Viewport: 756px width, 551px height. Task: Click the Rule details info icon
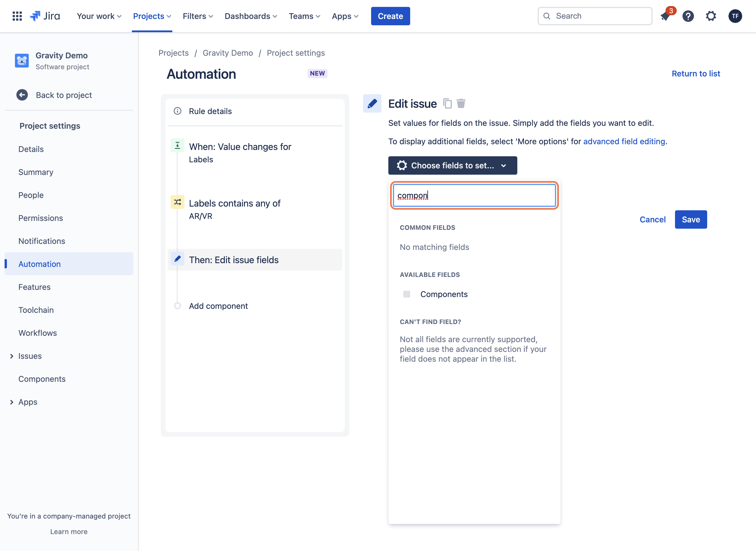point(178,111)
